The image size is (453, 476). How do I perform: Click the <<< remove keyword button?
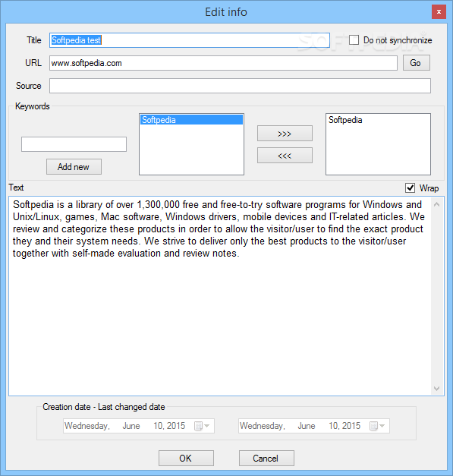285,156
